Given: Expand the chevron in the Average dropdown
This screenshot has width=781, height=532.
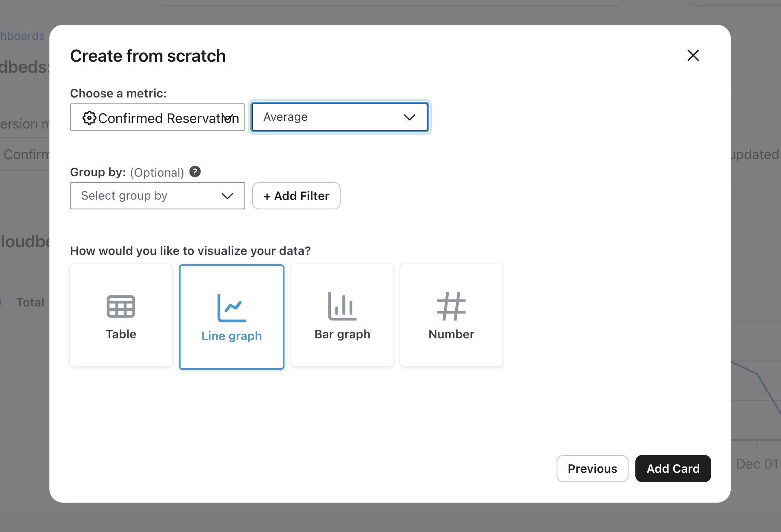Looking at the screenshot, I should [x=409, y=117].
